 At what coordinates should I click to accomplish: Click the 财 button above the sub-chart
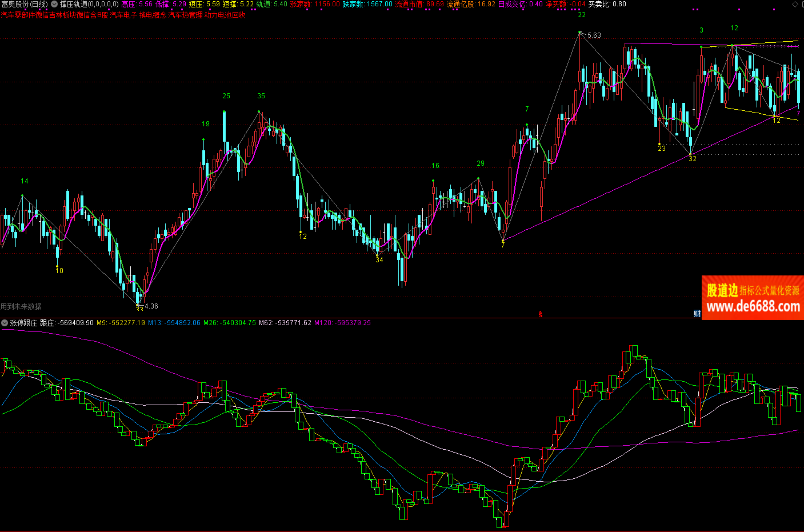click(697, 313)
